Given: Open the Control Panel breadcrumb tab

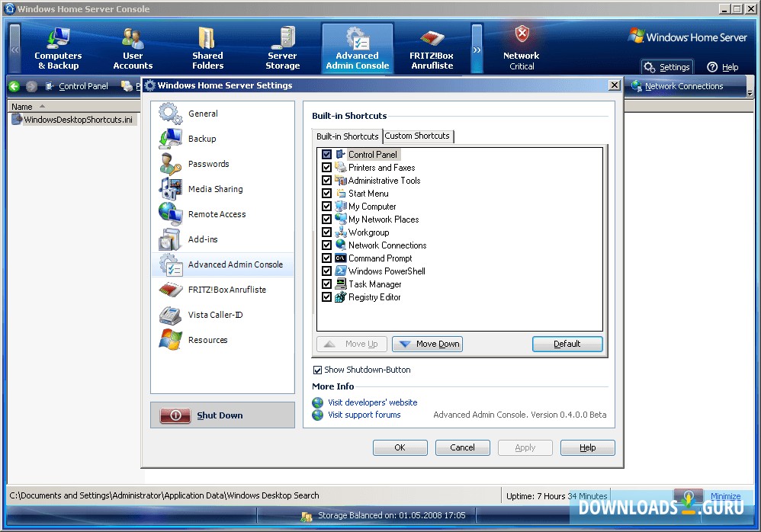Looking at the screenshot, I should (x=82, y=86).
